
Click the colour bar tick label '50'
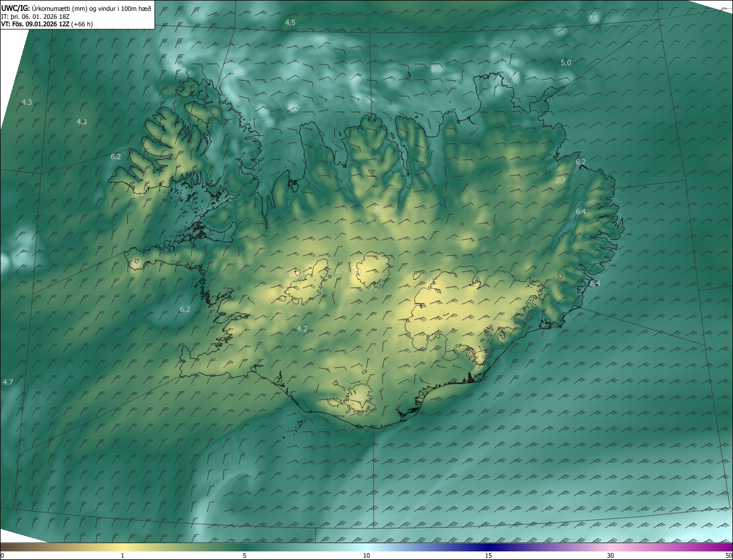728,555
